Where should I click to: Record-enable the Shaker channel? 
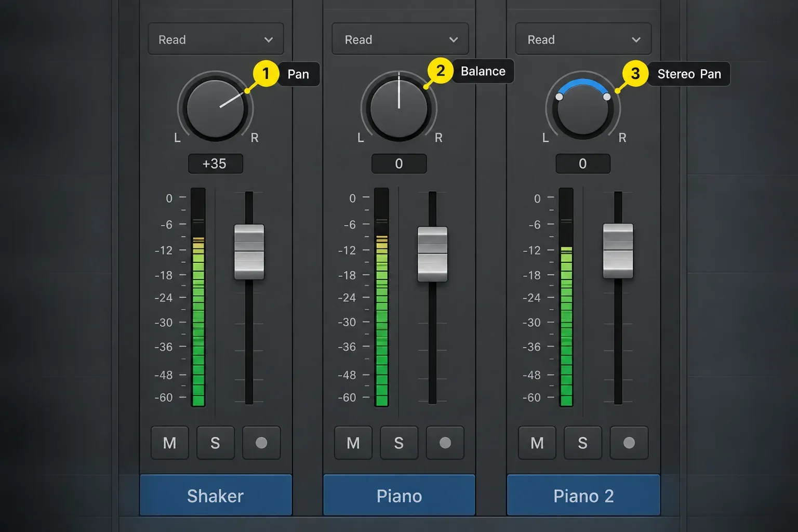[x=261, y=443]
